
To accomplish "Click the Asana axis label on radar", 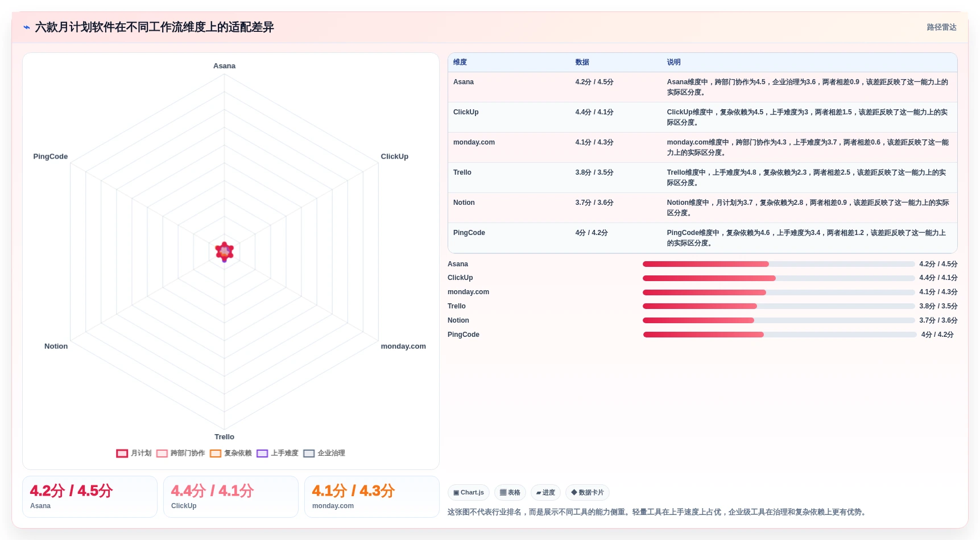I will (224, 66).
